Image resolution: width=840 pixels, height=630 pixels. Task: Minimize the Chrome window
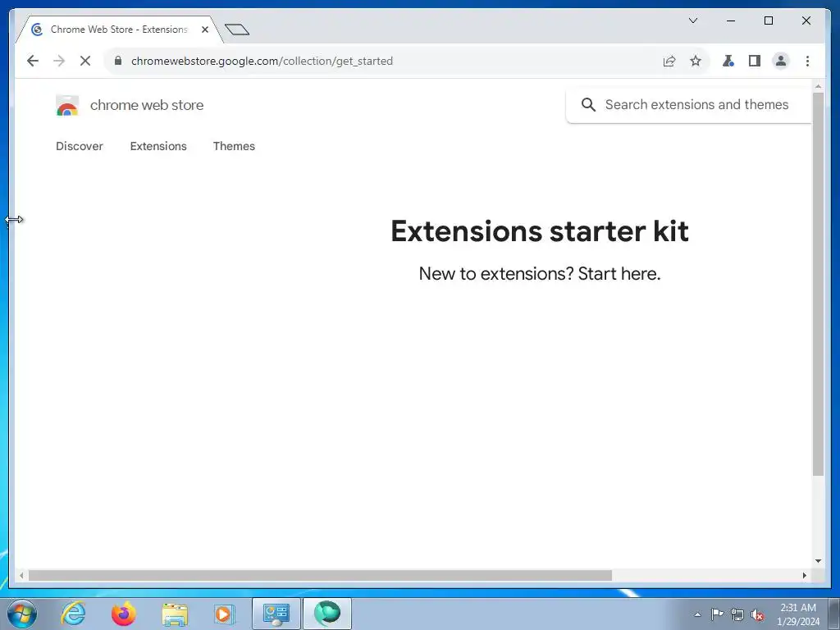731,21
